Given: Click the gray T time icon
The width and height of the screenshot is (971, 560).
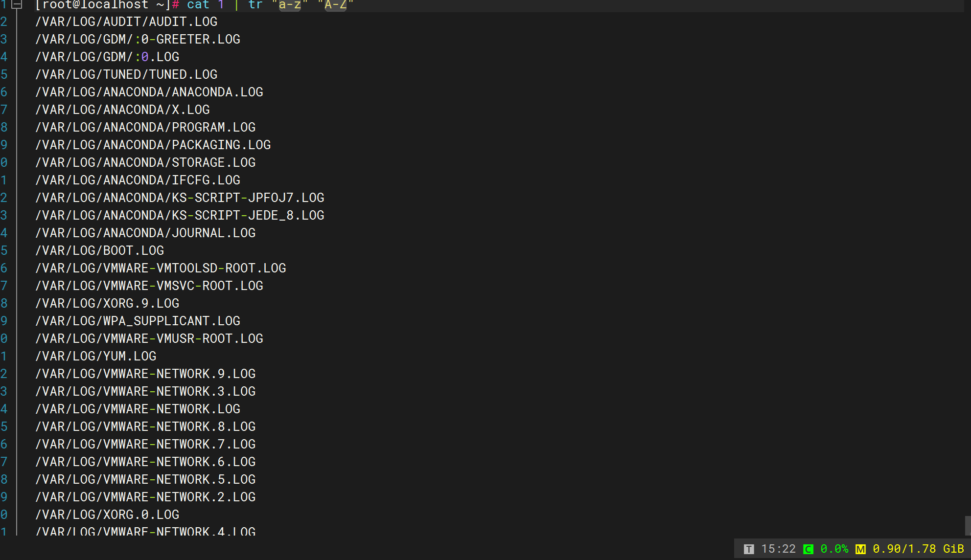Looking at the screenshot, I should coord(749,549).
